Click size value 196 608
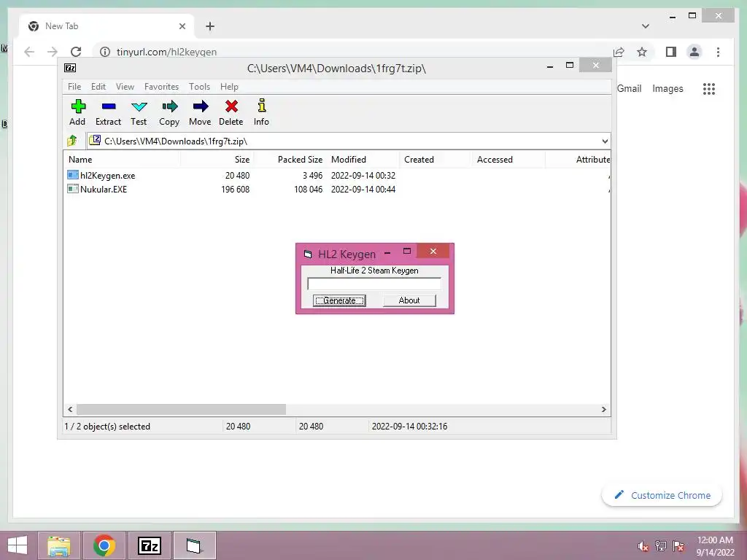Image resolution: width=747 pixels, height=560 pixels. (x=236, y=189)
